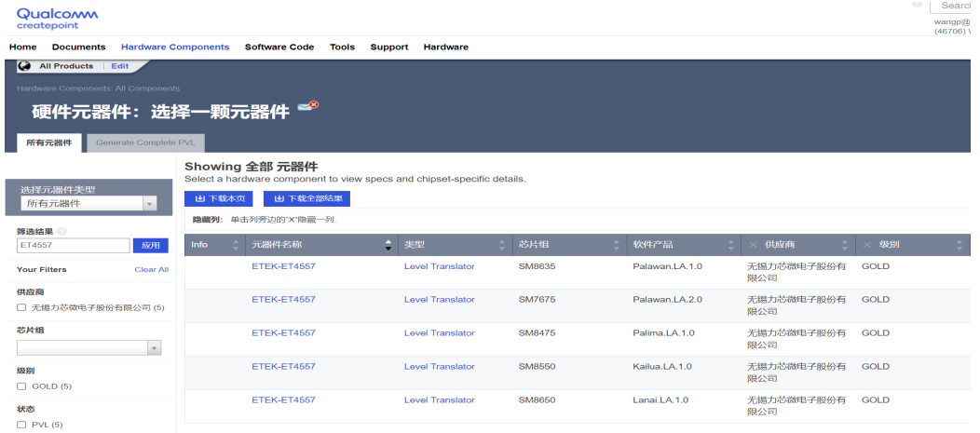Switch to the Generate Complete PVL tab

(145, 142)
